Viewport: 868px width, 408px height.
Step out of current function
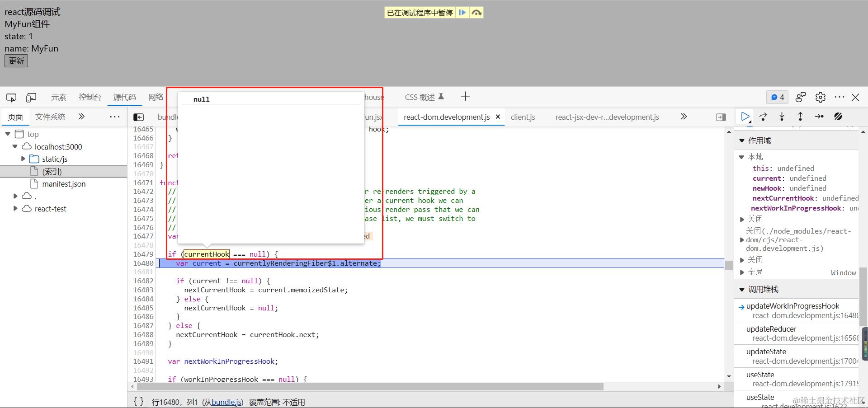(800, 117)
